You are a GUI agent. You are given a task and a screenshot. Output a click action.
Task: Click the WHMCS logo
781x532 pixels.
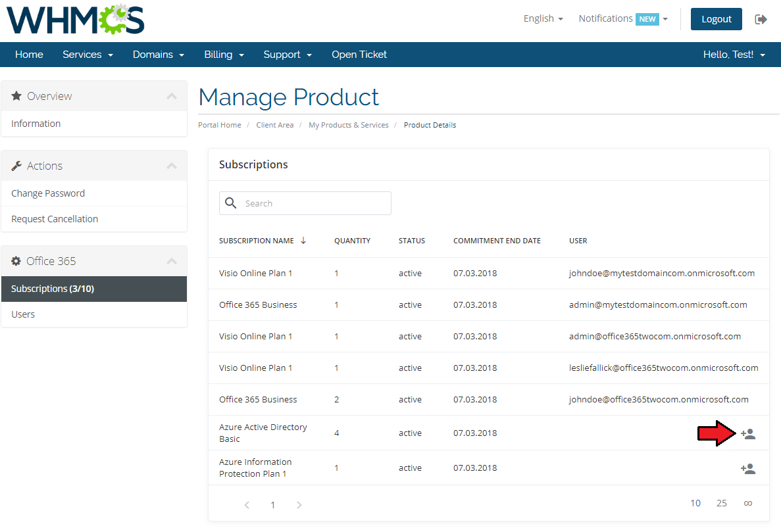point(75,20)
